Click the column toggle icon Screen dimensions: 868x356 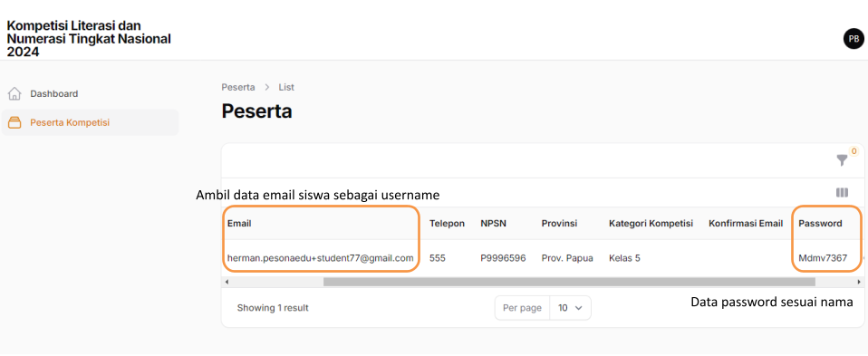842,193
